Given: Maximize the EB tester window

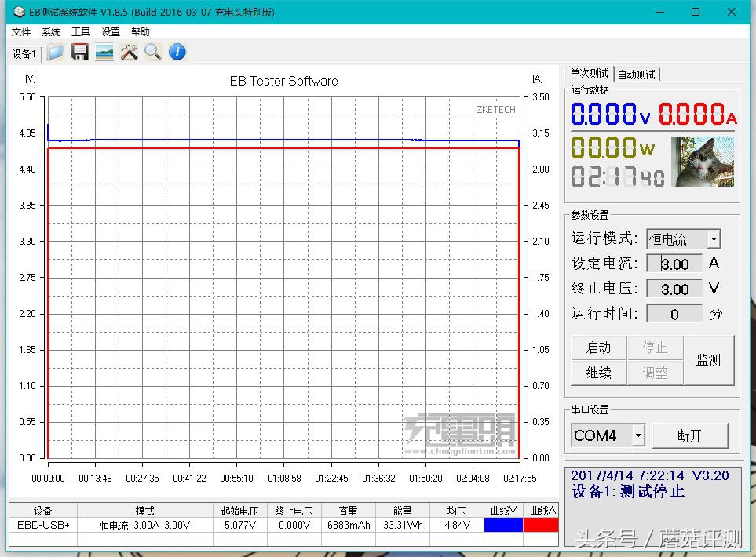Looking at the screenshot, I should 696,12.
